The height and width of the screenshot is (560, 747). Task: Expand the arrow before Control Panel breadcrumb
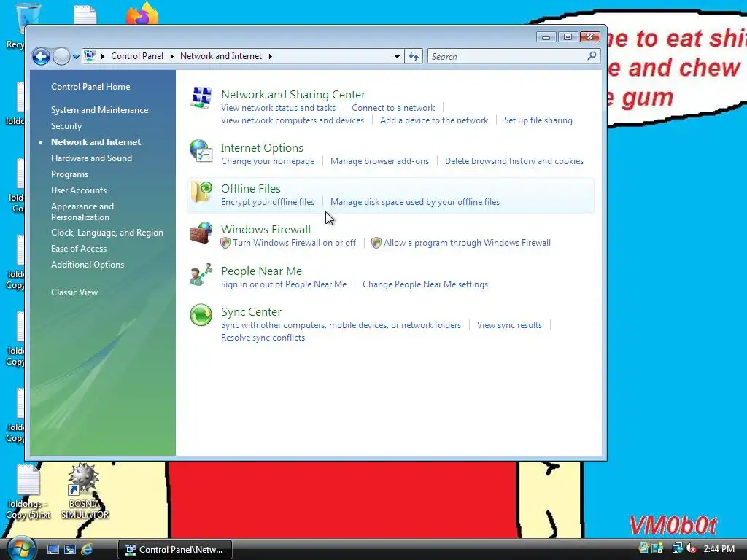[x=102, y=56]
